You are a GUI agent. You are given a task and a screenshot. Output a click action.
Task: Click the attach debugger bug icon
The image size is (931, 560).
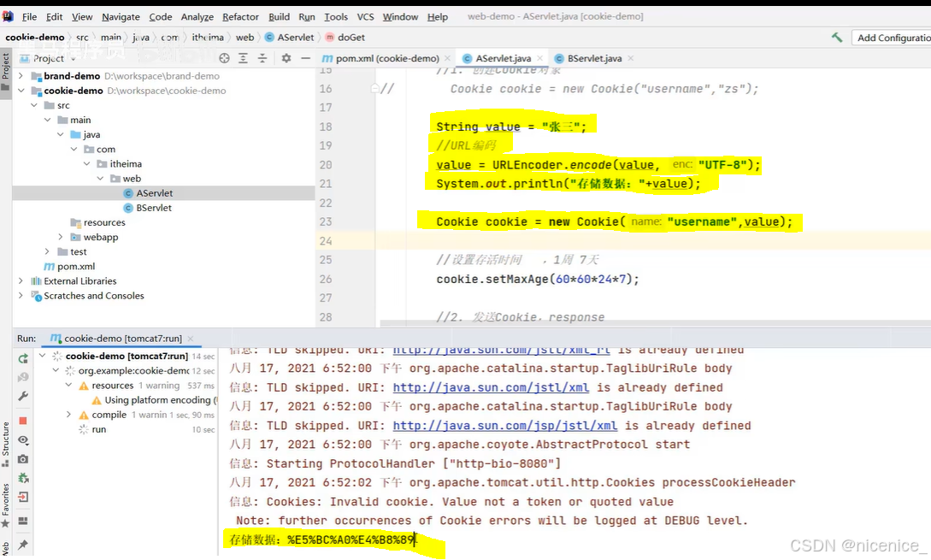pos(23,478)
